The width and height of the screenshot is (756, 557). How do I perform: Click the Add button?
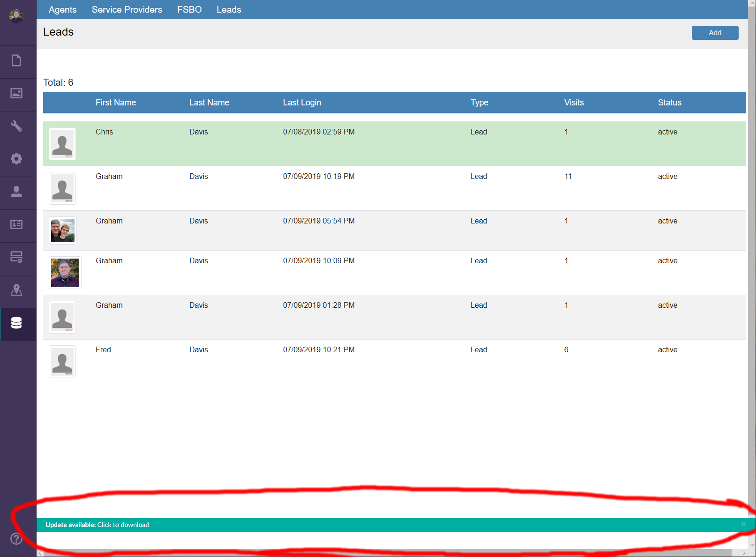[715, 33]
